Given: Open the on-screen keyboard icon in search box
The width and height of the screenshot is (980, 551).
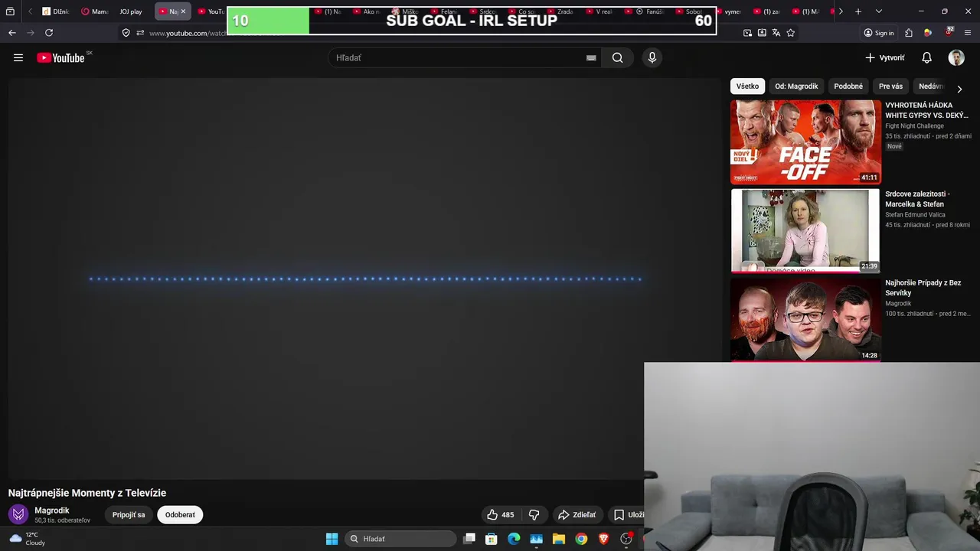Looking at the screenshot, I should coord(591,57).
